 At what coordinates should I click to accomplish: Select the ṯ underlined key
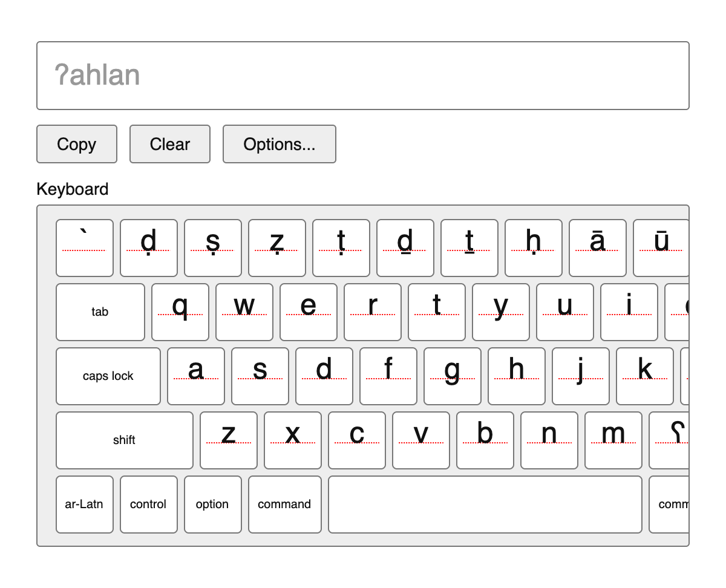click(469, 248)
